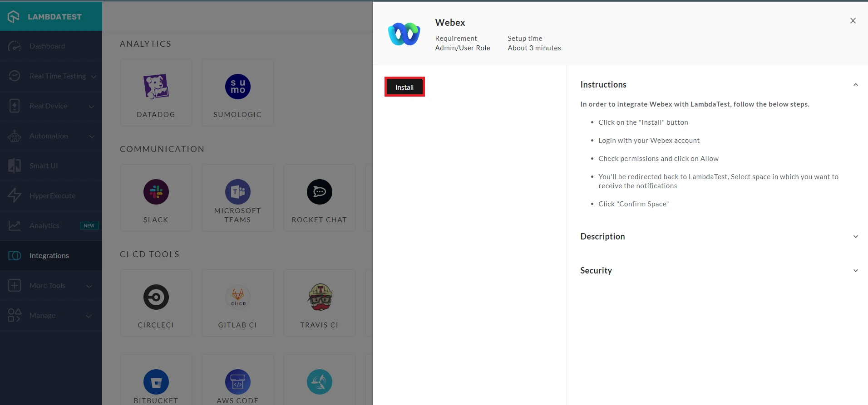This screenshot has height=405, width=868.
Task: Expand the Automation sidebar menu
Action: click(92, 137)
